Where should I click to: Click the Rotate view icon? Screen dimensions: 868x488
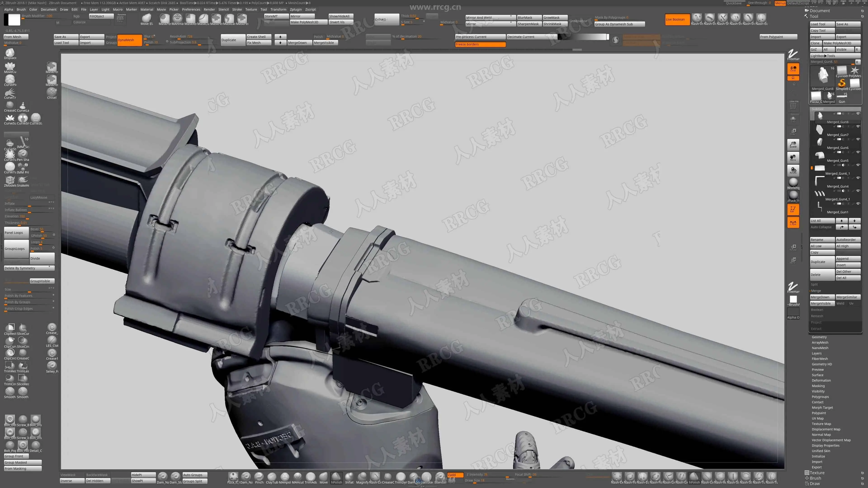pos(793,170)
